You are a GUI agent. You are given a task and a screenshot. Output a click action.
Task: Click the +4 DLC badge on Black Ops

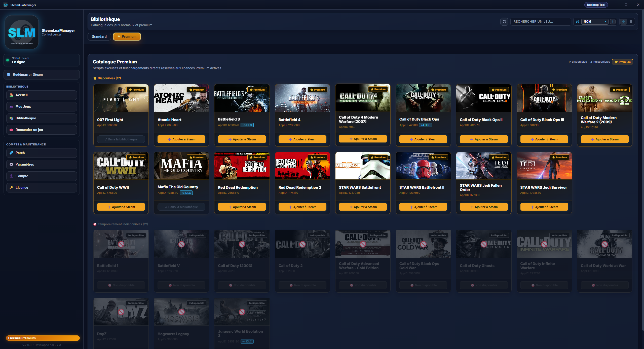coord(426,125)
